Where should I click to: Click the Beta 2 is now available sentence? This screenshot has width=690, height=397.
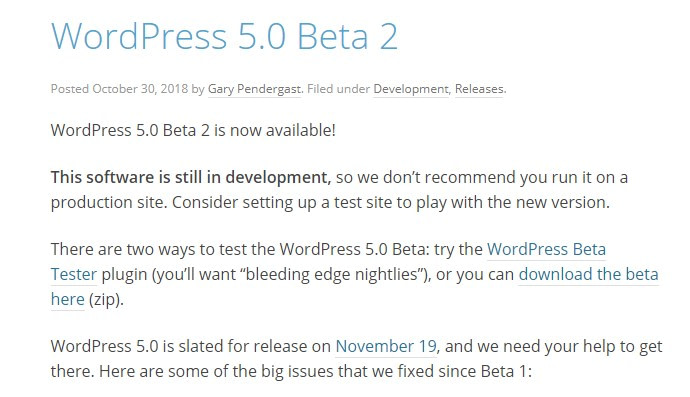point(193,130)
